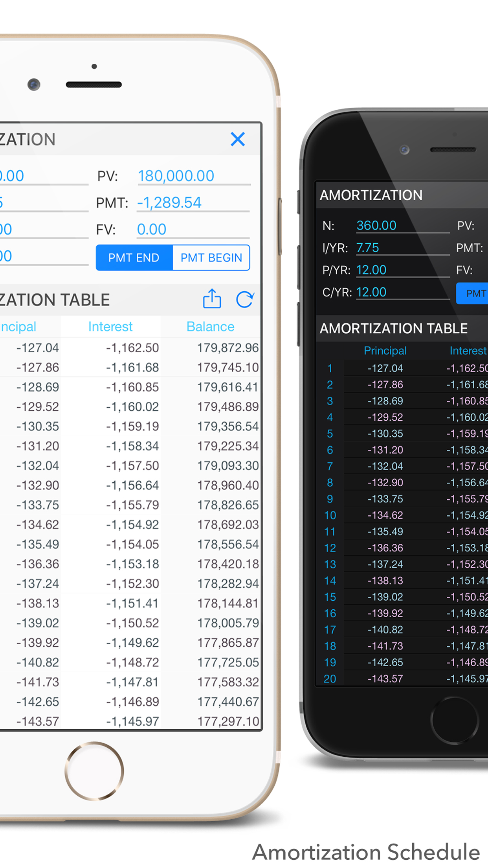
Task: Tap the refresh table icon
Action: coord(245,300)
